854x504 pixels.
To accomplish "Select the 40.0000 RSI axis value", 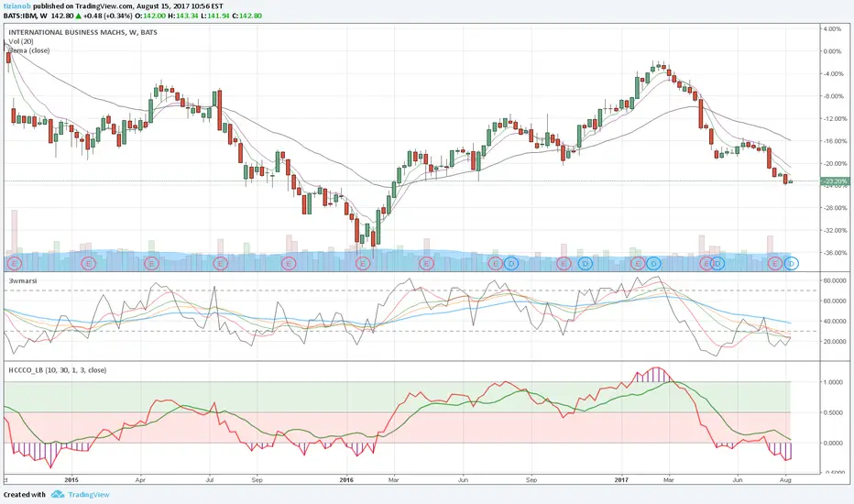I will tap(835, 322).
